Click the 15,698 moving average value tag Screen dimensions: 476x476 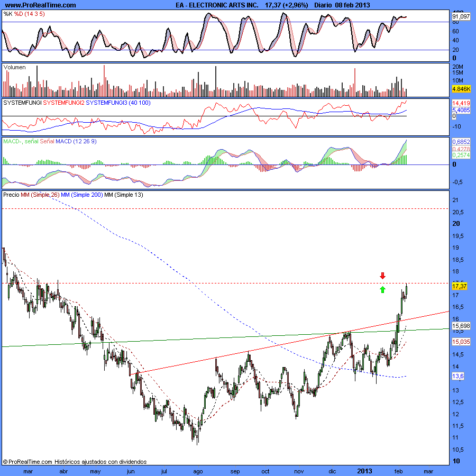coord(461,326)
